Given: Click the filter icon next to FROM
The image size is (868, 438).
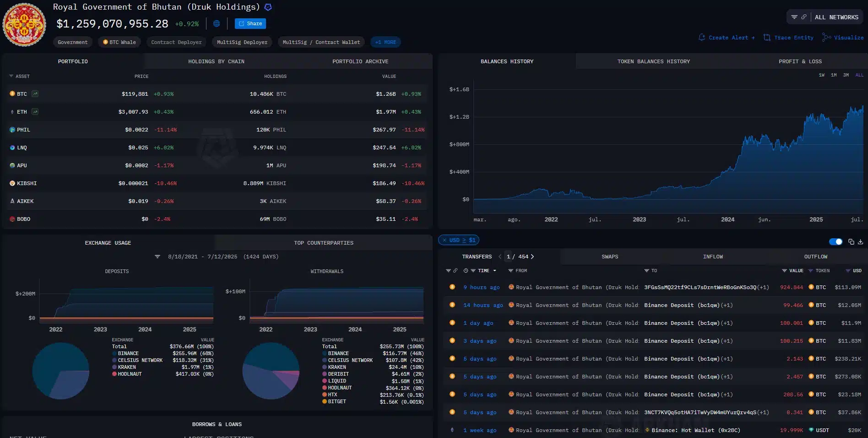Looking at the screenshot, I should click(x=510, y=271).
